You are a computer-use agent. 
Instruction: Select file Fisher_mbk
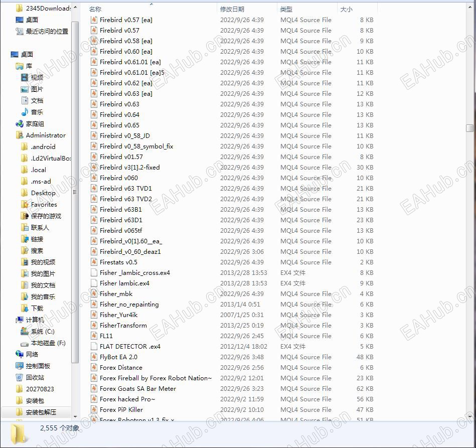(x=116, y=293)
